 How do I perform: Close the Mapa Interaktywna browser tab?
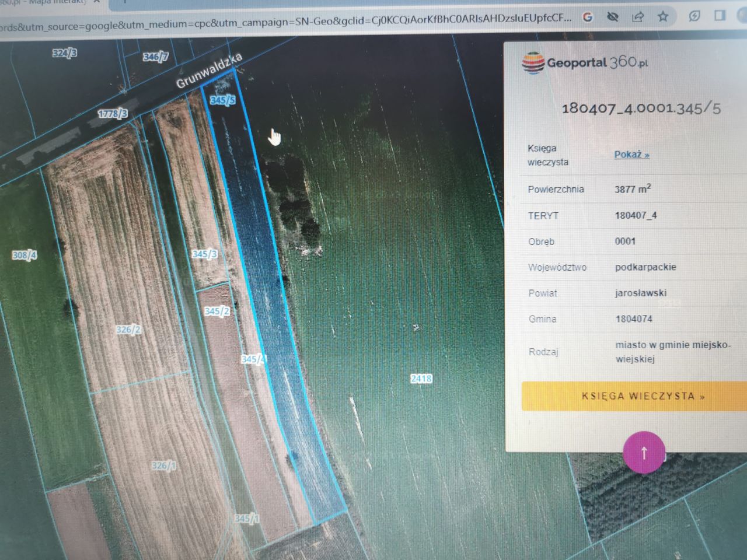click(97, 2)
